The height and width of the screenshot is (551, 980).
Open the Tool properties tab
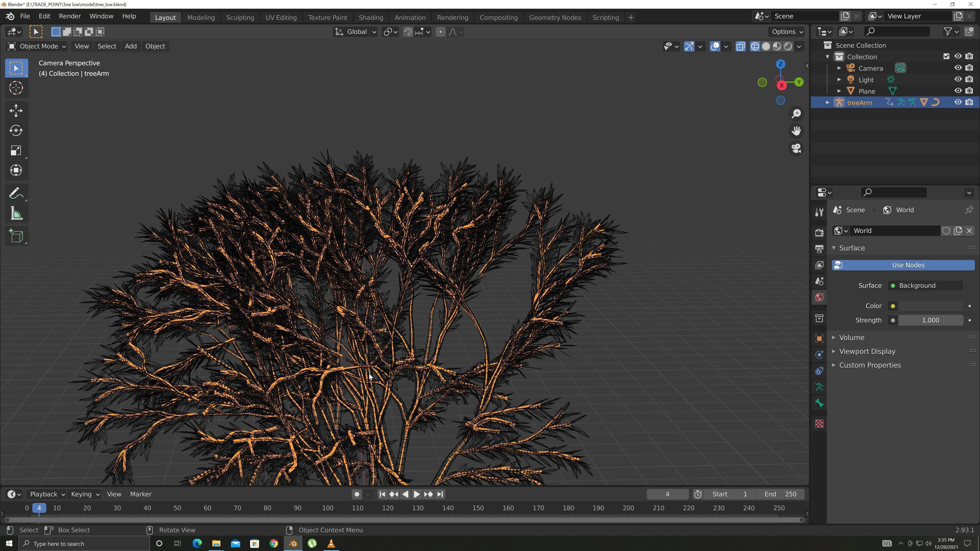819,212
